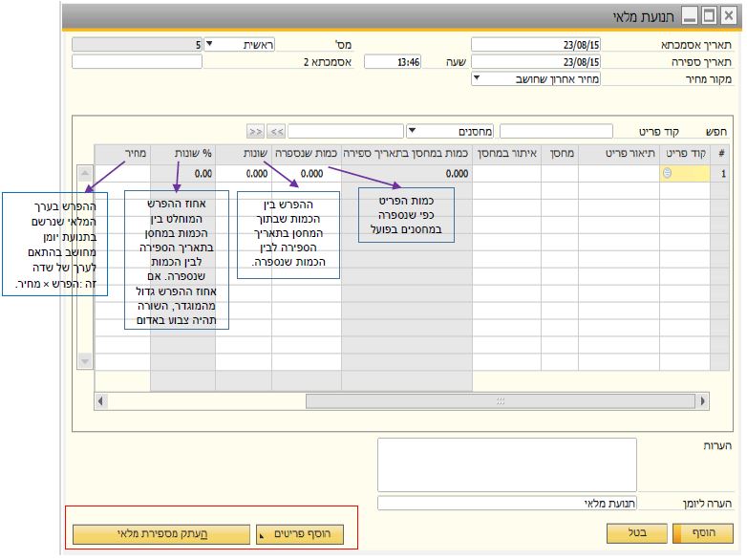Viewport: 747px width, 560px height.
Task: Click the חפש label
Action: tap(716, 132)
